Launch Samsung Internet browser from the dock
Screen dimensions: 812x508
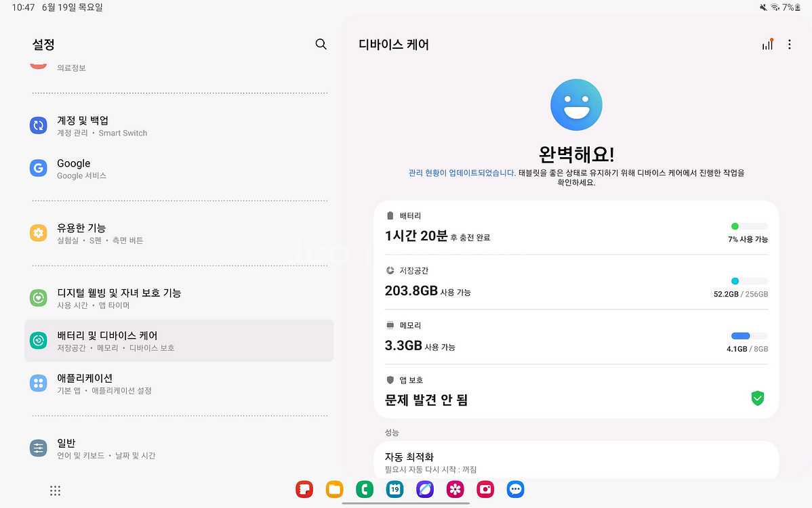pos(425,489)
